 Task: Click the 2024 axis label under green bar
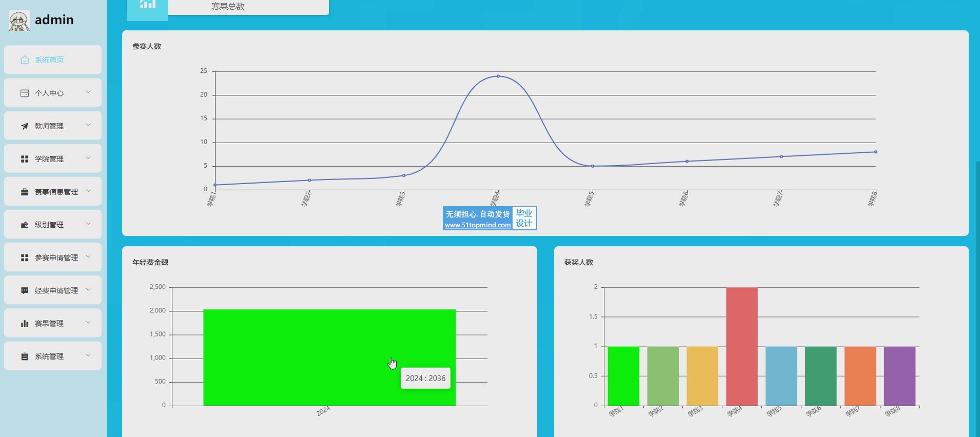point(323,411)
